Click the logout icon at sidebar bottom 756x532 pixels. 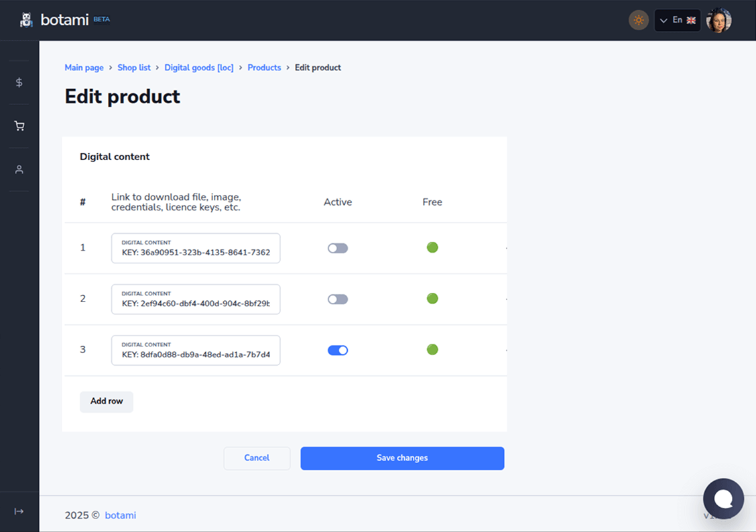[x=19, y=511]
